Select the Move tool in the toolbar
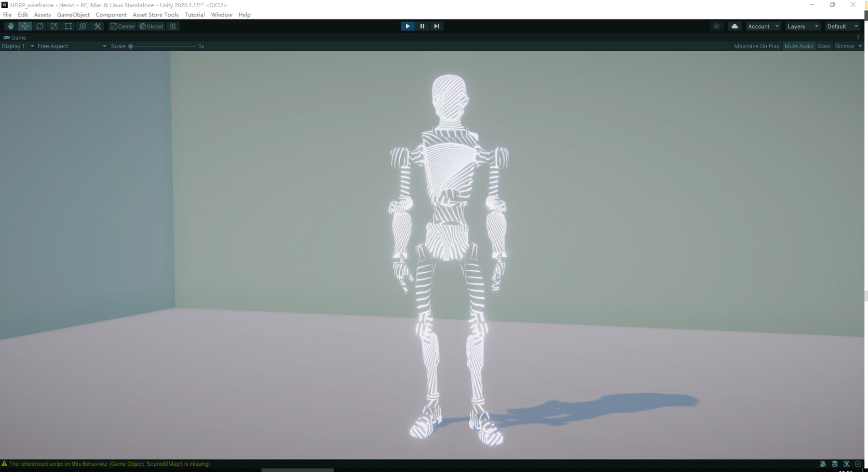The image size is (868, 472). 25,26
